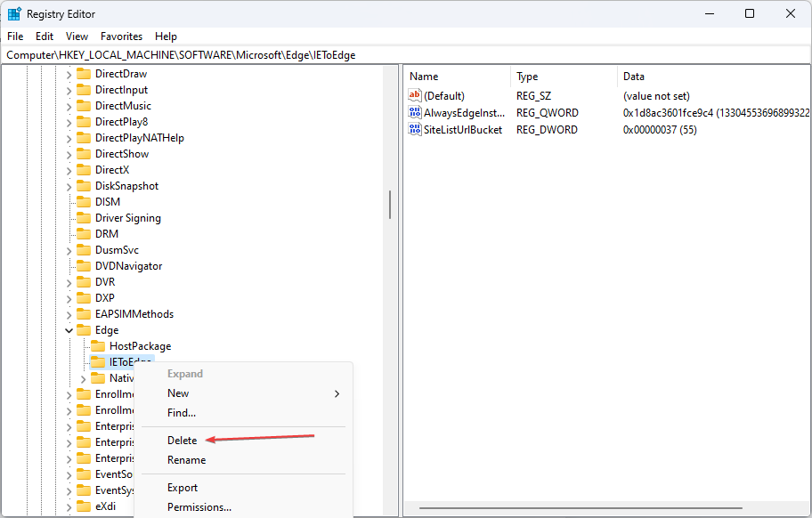
Task: Expand the DVR tree node
Action: tap(69, 283)
